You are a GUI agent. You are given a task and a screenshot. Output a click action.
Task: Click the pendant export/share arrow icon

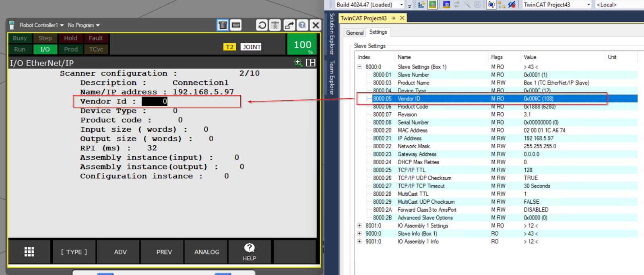click(289, 25)
